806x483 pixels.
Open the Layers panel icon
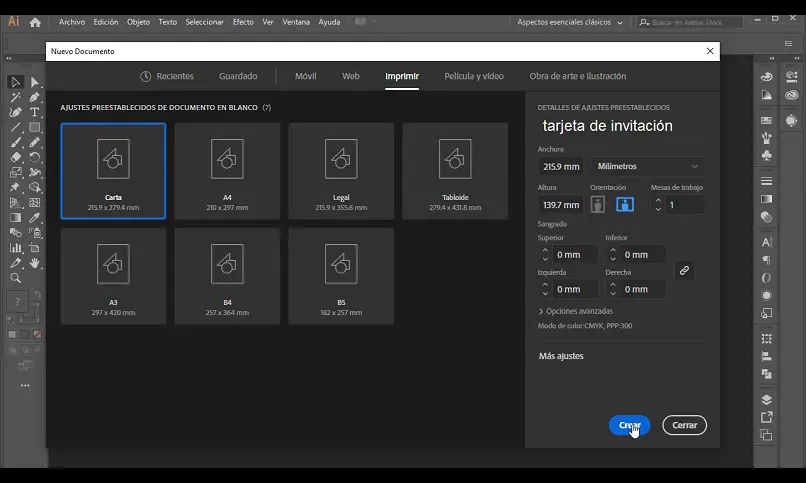click(x=766, y=399)
